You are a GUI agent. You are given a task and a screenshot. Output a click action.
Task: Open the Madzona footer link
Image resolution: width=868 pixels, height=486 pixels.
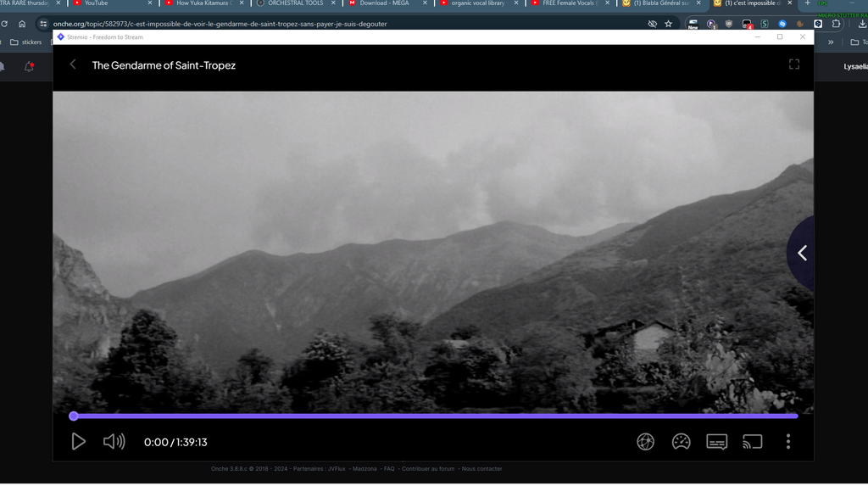pyautogui.click(x=364, y=469)
